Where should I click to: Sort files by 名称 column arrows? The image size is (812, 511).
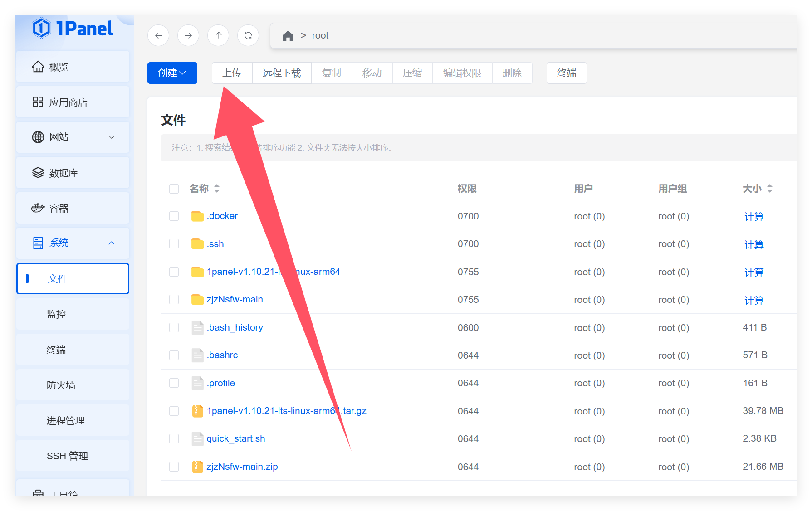[217, 189]
